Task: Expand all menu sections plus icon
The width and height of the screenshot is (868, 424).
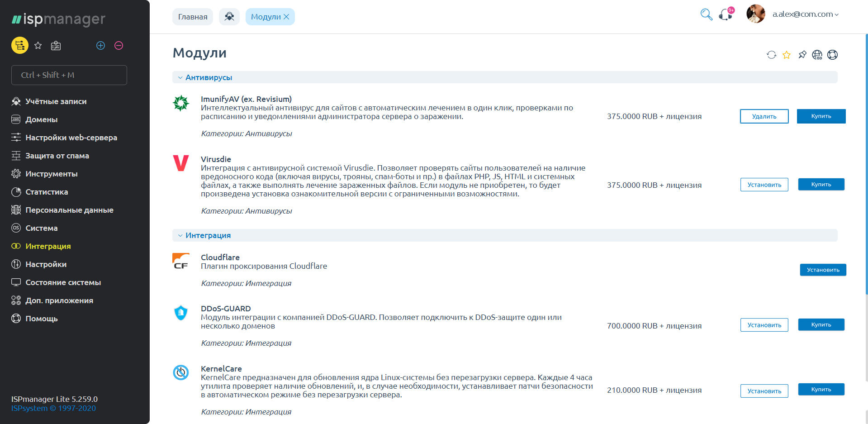Action: click(x=101, y=45)
